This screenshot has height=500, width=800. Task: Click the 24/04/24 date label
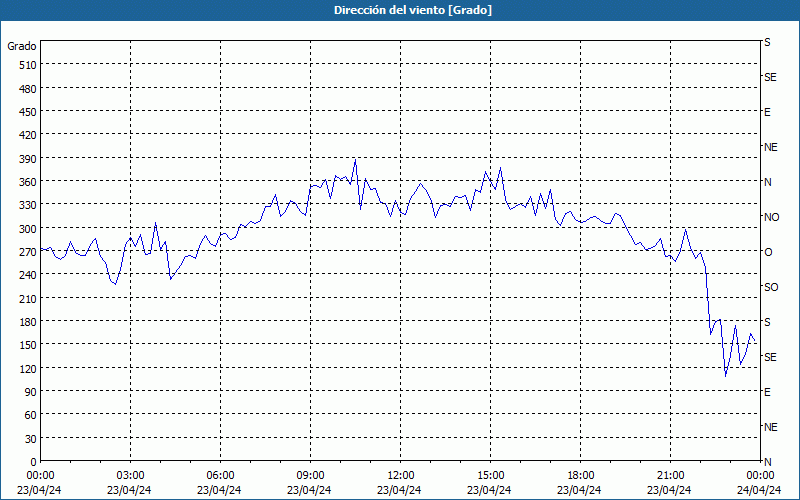click(x=759, y=490)
